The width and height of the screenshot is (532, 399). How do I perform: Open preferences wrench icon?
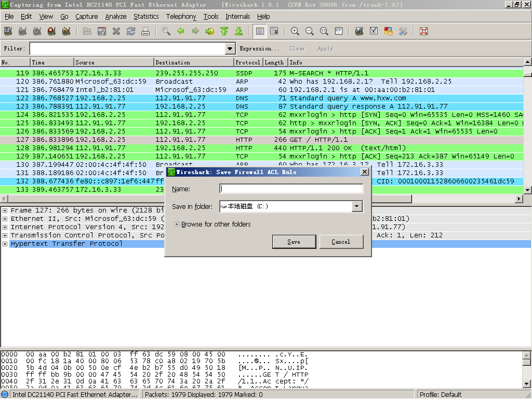point(403,31)
